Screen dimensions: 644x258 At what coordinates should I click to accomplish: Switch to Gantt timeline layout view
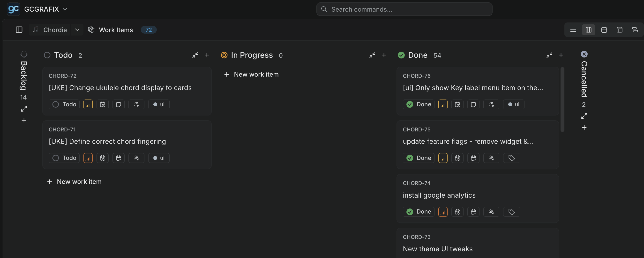(x=635, y=30)
